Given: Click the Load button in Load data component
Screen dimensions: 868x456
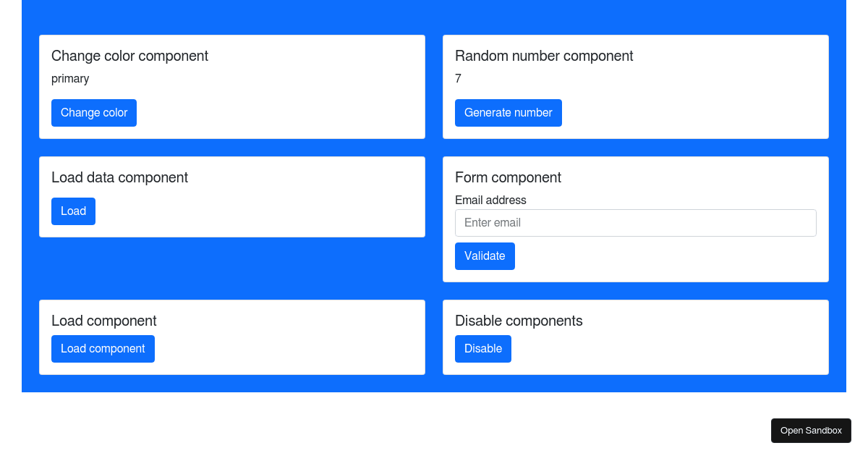Looking at the screenshot, I should coord(73,211).
